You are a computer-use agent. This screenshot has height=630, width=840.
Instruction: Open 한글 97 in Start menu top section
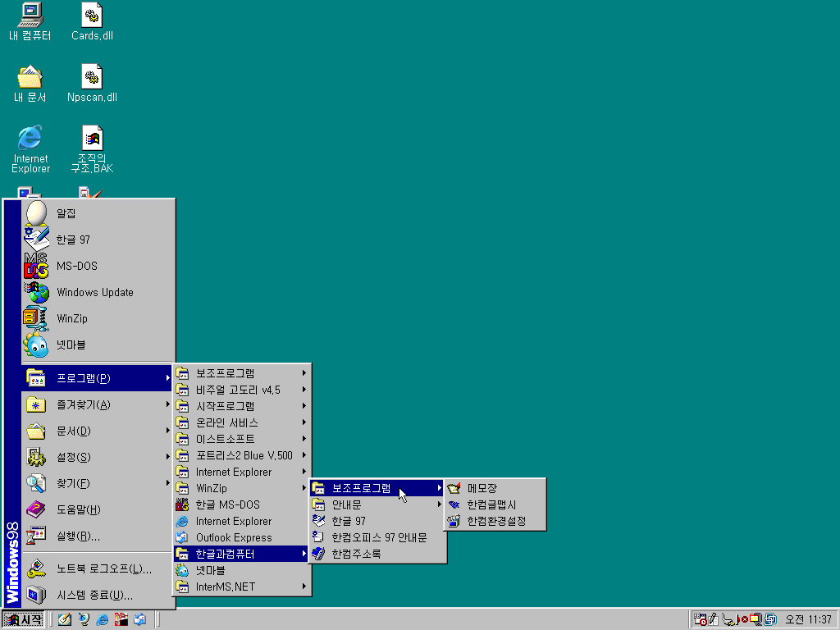pos(98,240)
